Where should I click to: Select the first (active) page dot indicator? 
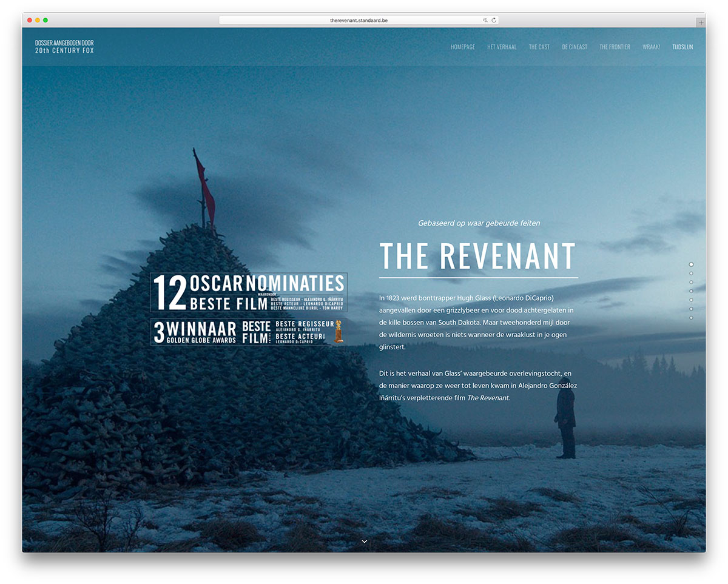click(x=691, y=264)
